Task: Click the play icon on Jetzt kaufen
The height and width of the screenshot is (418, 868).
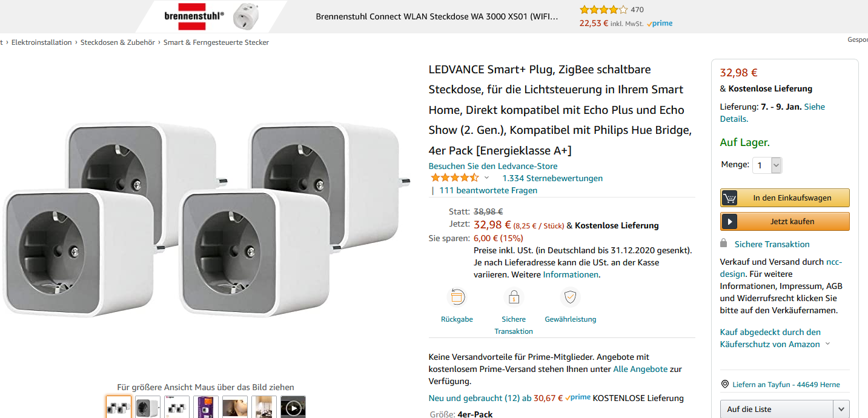Action: pos(730,222)
